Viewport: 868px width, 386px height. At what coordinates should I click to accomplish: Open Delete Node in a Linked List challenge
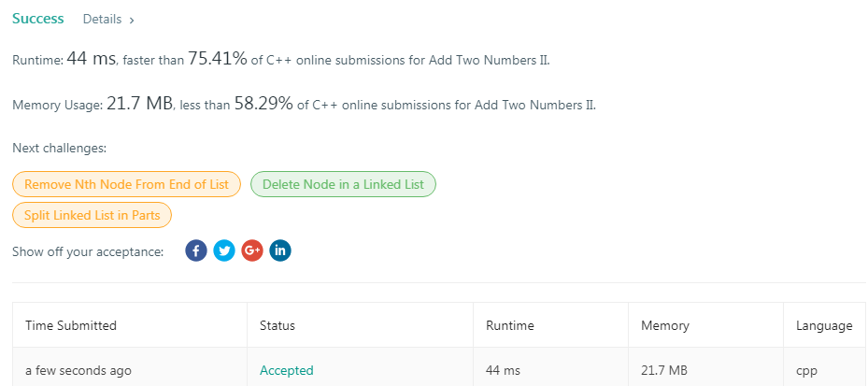tap(343, 184)
